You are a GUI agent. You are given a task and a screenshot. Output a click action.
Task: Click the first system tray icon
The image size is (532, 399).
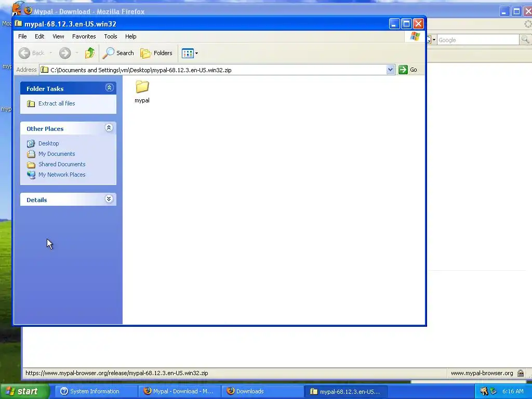click(484, 391)
